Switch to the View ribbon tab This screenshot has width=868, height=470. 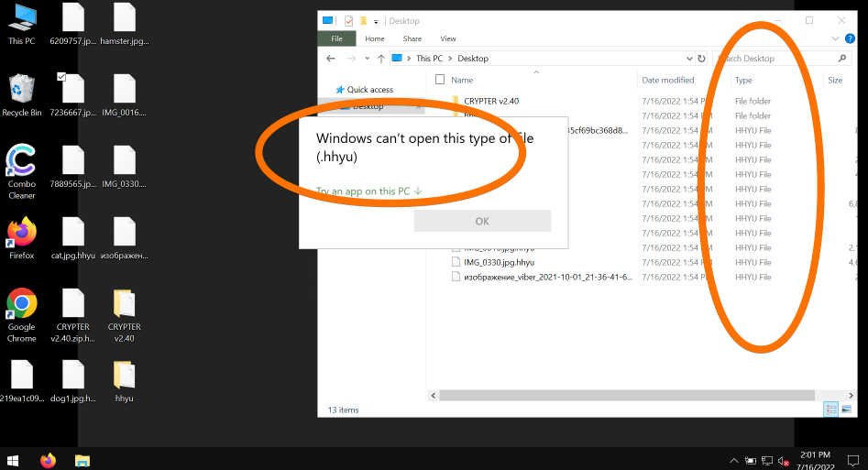448,38
